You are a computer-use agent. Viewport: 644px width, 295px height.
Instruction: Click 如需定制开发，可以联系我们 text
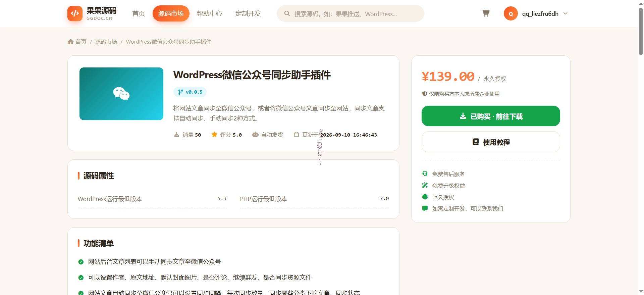(x=468, y=208)
